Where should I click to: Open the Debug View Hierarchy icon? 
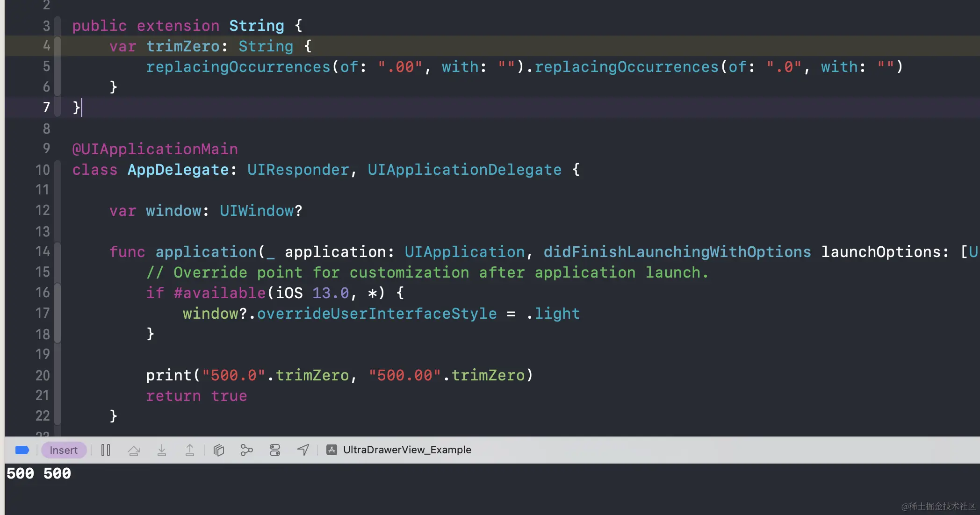click(219, 450)
